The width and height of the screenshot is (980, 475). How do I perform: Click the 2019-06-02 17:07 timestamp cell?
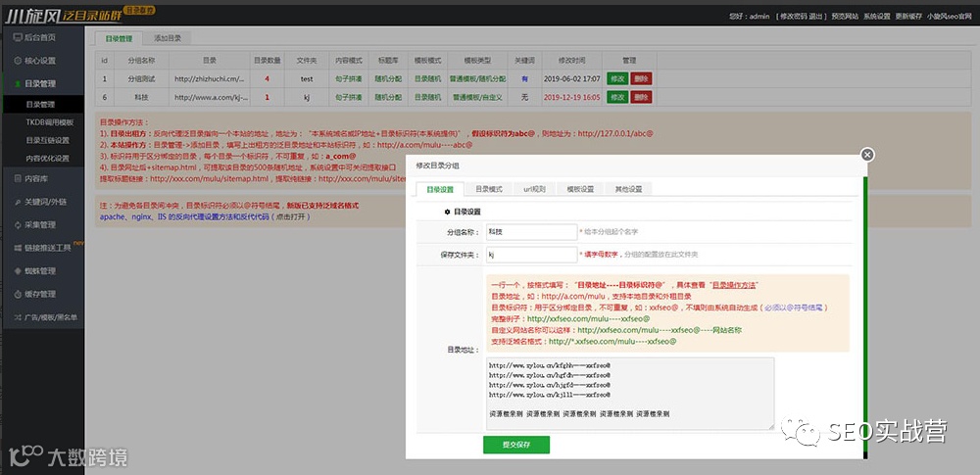click(x=572, y=78)
